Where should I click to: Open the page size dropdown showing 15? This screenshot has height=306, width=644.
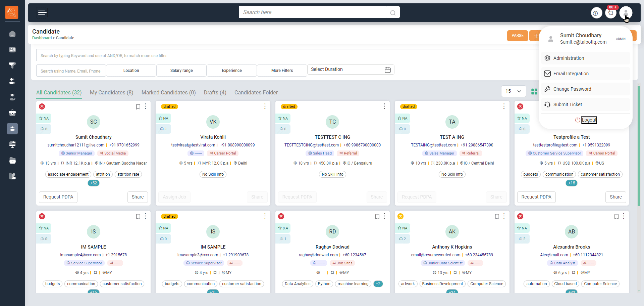pos(513,91)
